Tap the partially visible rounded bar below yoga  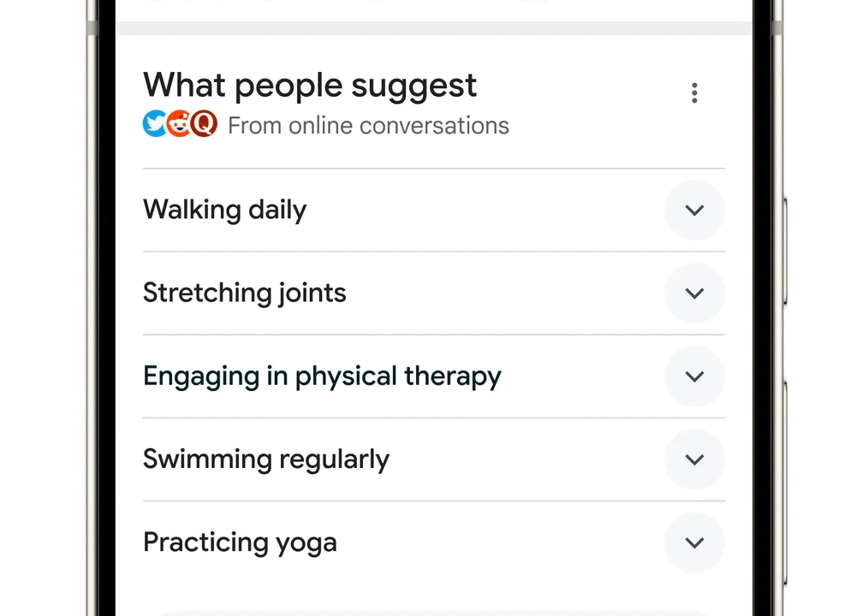coord(433,613)
